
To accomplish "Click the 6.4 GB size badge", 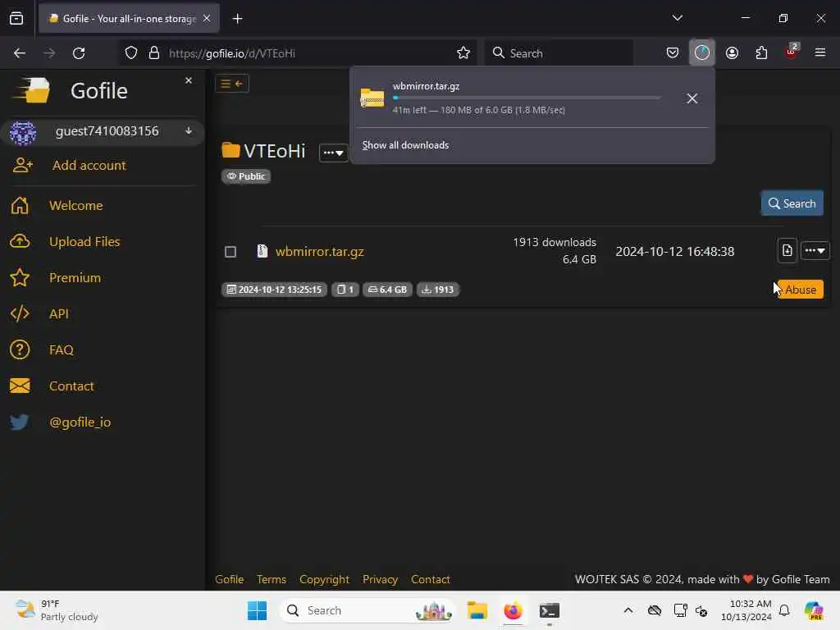I will [x=387, y=290].
